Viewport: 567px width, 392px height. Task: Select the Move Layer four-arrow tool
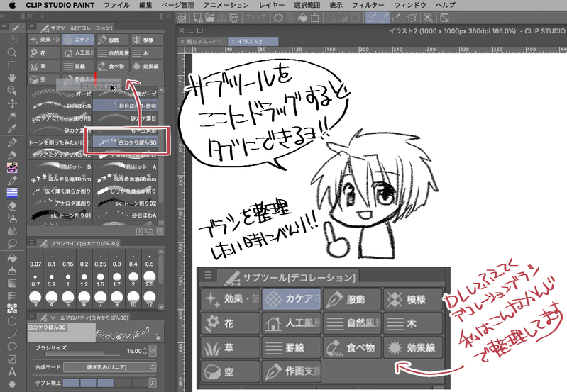click(x=12, y=103)
